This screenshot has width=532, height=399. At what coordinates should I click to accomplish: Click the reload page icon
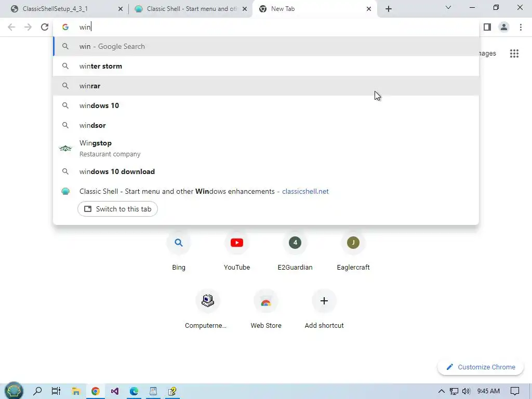point(45,27)
